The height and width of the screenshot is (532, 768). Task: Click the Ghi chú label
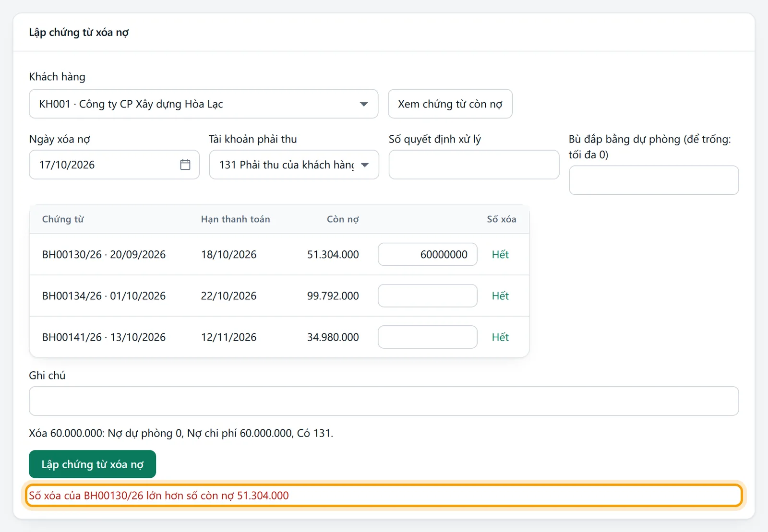tap(47, 375)
